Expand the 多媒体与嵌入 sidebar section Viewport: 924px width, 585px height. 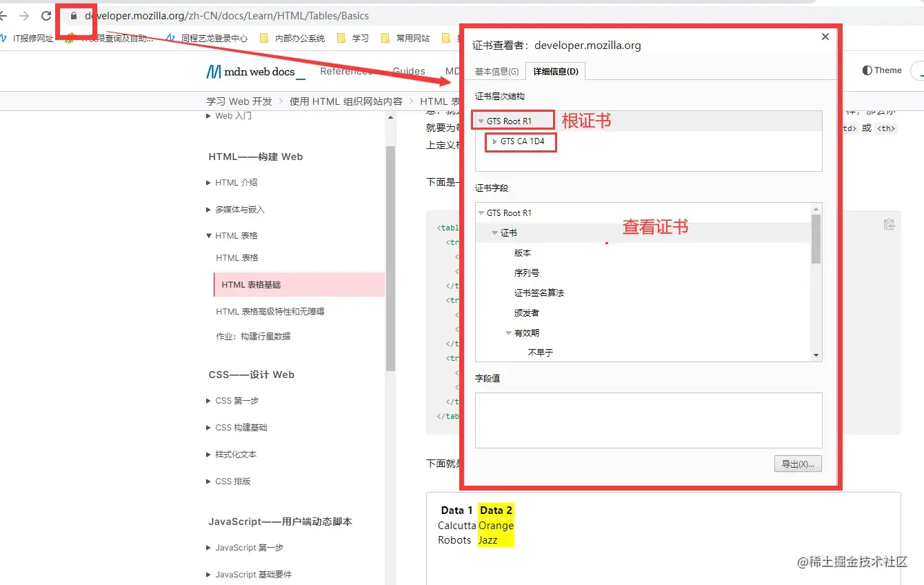coord(209,210)
